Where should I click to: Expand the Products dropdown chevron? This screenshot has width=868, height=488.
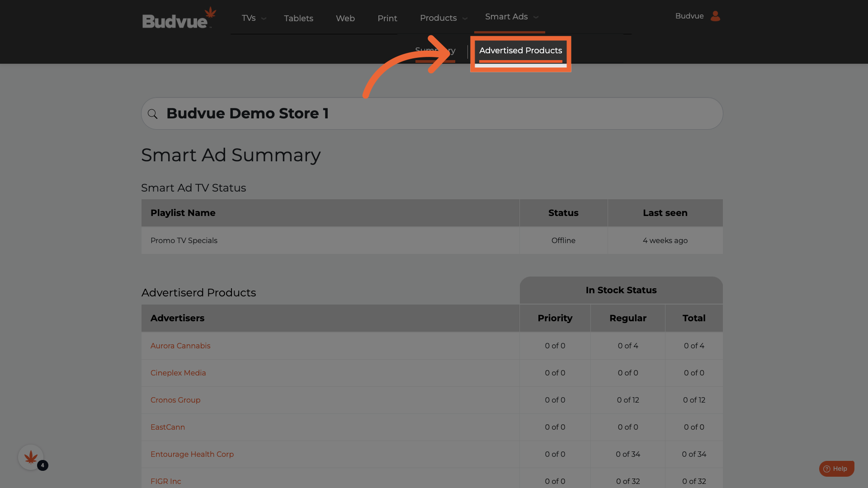pos(465,19)
